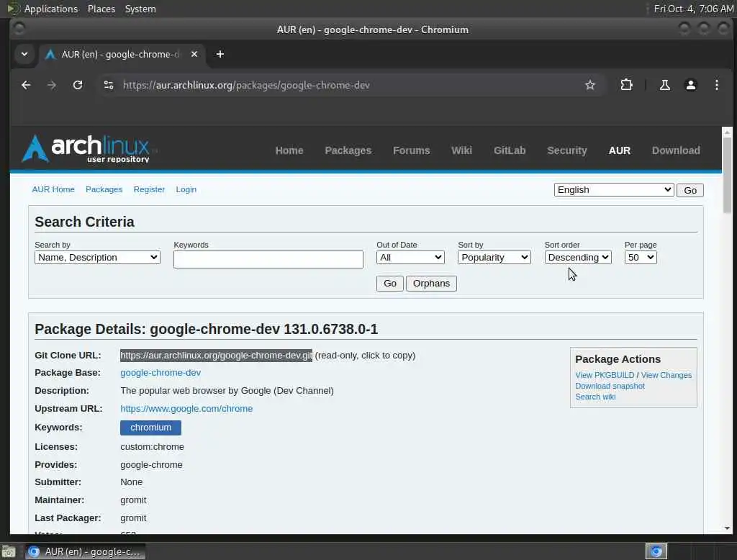This screenshot has height=560, width=737.
Task: Open the Packages sub-navigation link
Action: coord(104,189)
